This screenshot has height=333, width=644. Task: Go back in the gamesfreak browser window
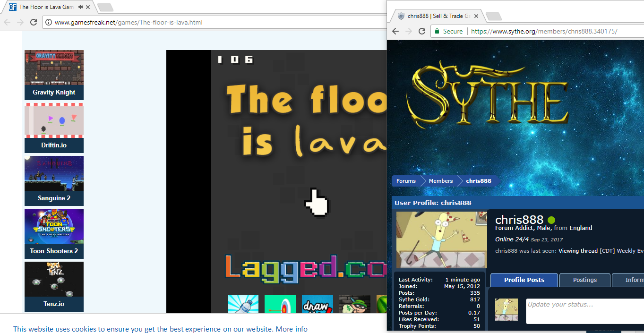[8, 22]
